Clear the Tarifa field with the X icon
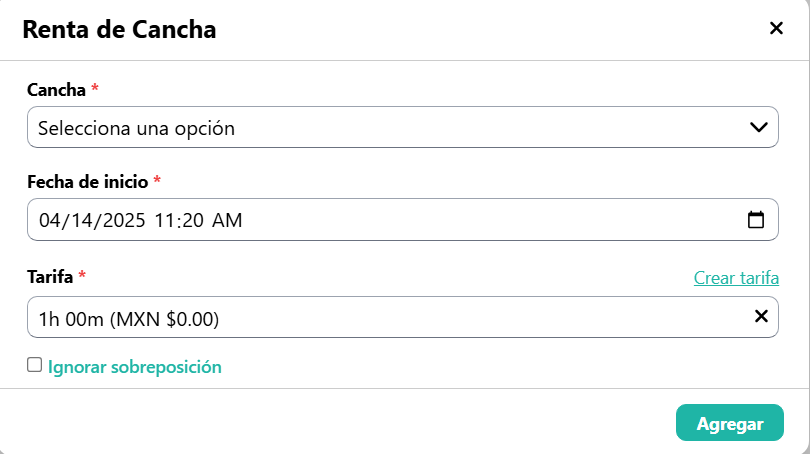 point(761,317)
